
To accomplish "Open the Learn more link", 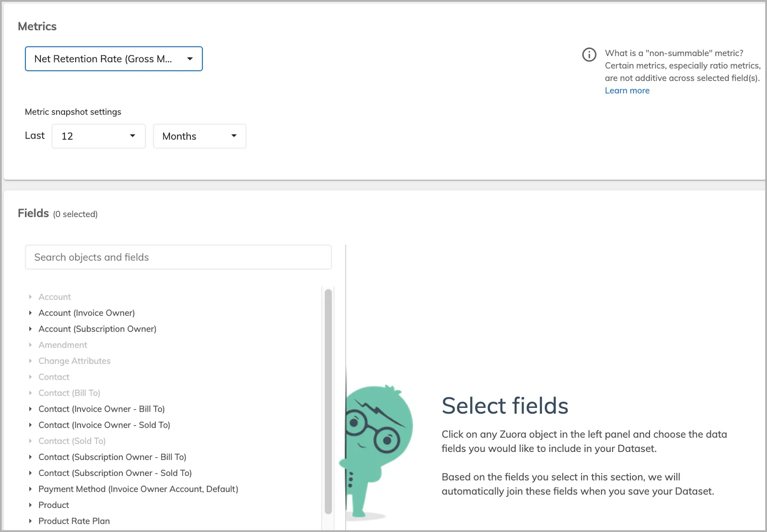I will pyautogui.click(x=627, y=91).
